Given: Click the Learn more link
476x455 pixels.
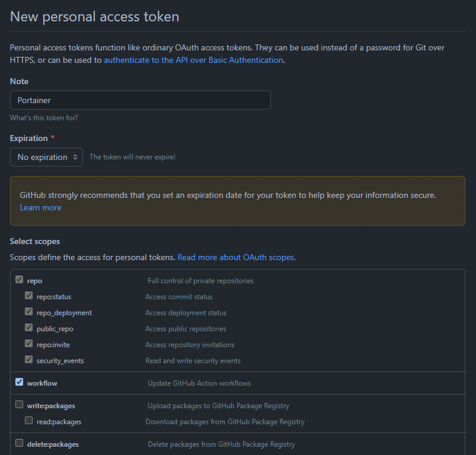Looking at the screenshot, I should click(40, 207).
